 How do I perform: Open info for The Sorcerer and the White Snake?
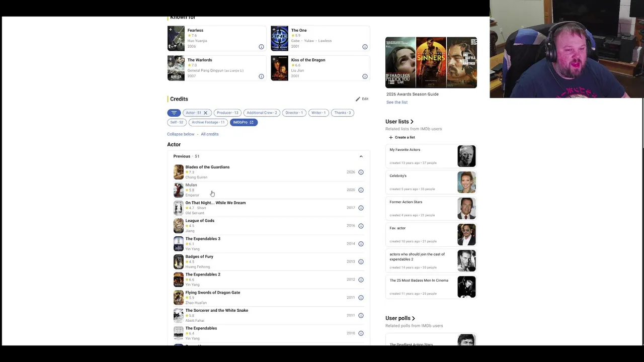pos(361,315)
